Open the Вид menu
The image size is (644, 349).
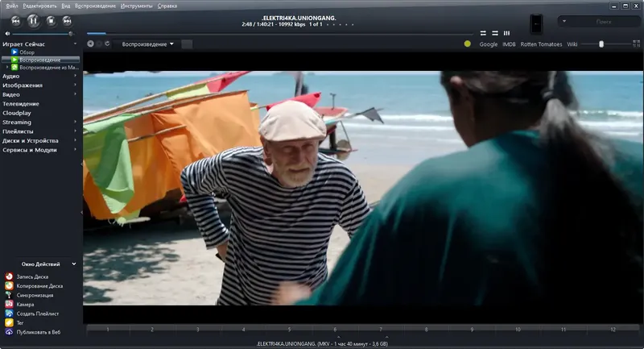(66, 6)
